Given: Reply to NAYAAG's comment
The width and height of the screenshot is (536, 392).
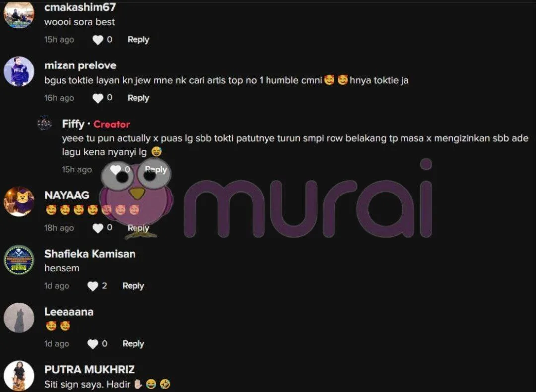Looking at the screenshot, I should (x=138, y=228).
